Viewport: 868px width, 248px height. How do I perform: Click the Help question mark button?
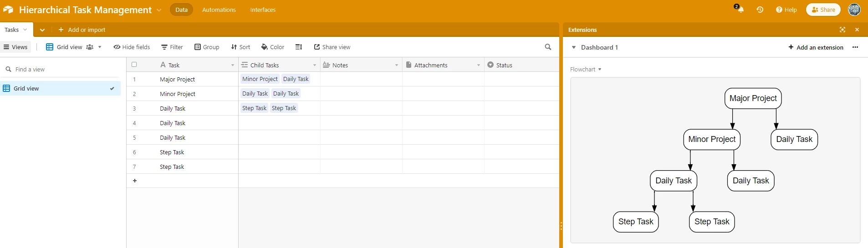pos(786,10)
